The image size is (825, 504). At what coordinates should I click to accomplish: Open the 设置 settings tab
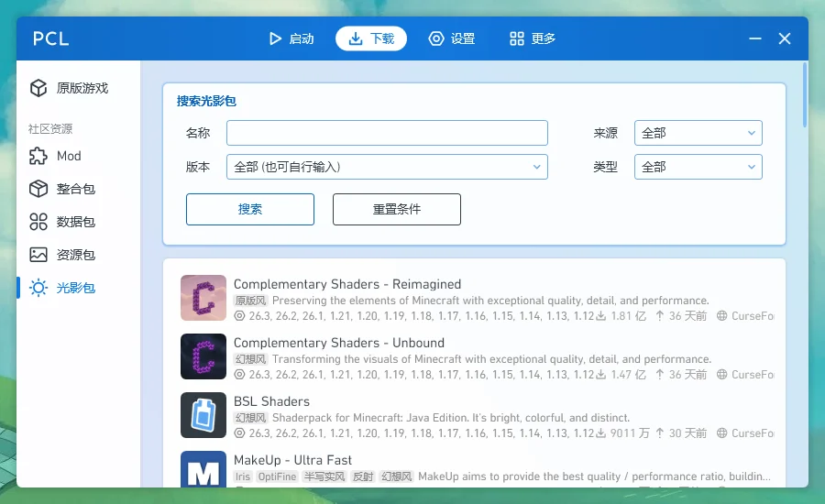(x=452, y=38)
